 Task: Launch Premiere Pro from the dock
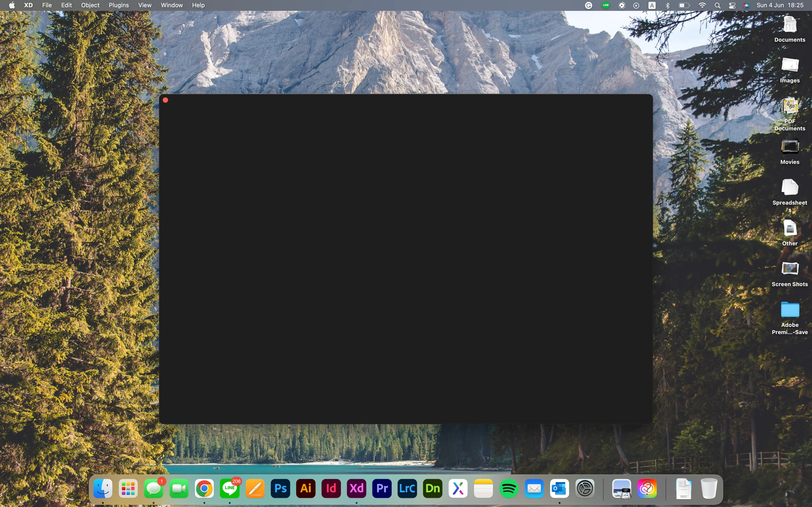[x=382, y=489]
